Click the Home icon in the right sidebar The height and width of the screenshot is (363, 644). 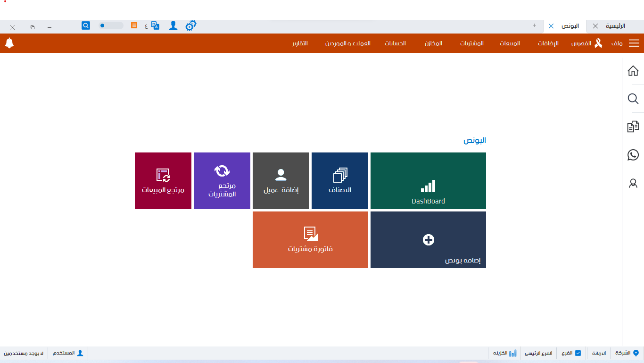pyautogui.click(x=633, y=70)
